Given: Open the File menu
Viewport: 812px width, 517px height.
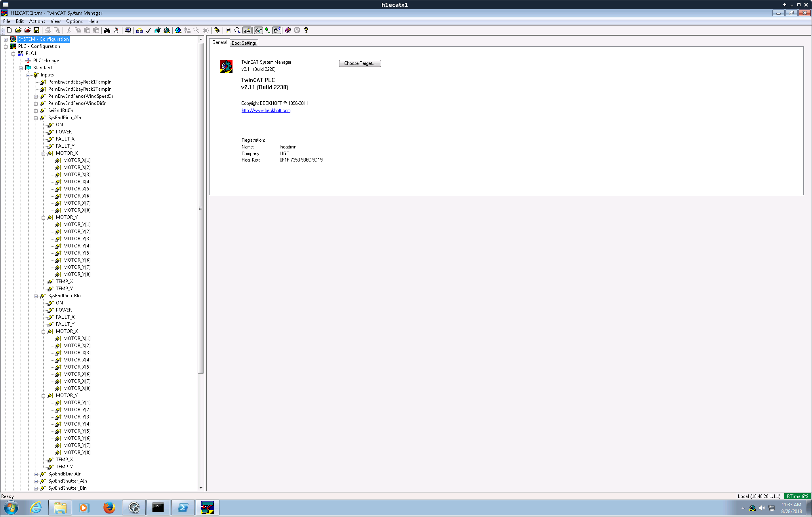Looking at the screenshot, I should (x=7, y=21).
